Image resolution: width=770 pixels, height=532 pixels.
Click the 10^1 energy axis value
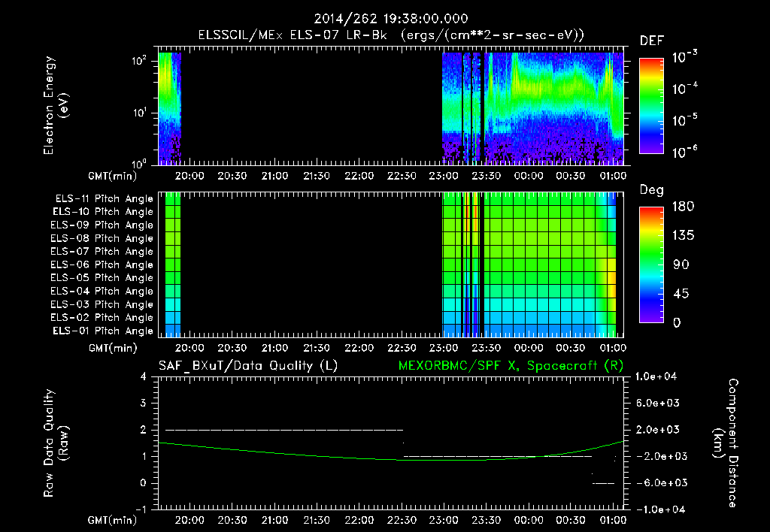pos(139,113)
